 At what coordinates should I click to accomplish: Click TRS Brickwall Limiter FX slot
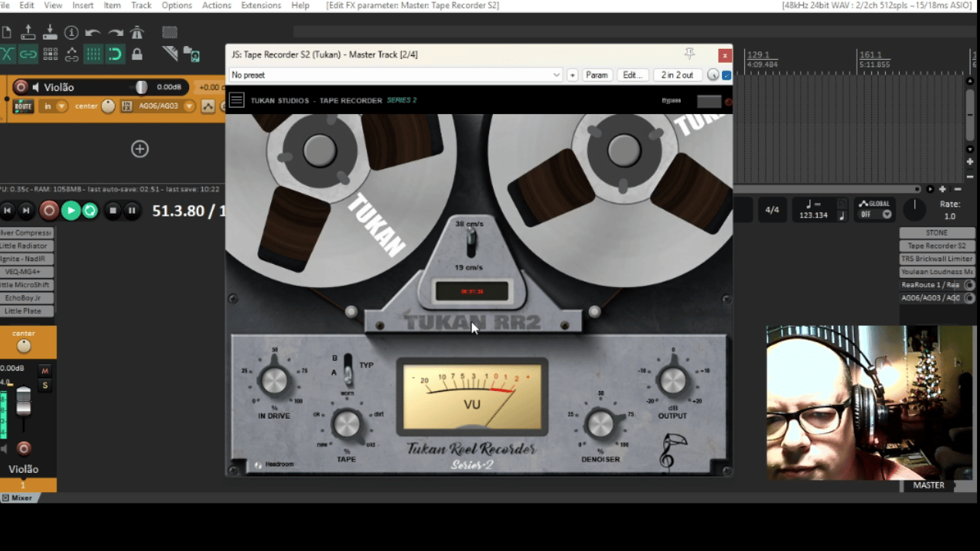[936, 259]
